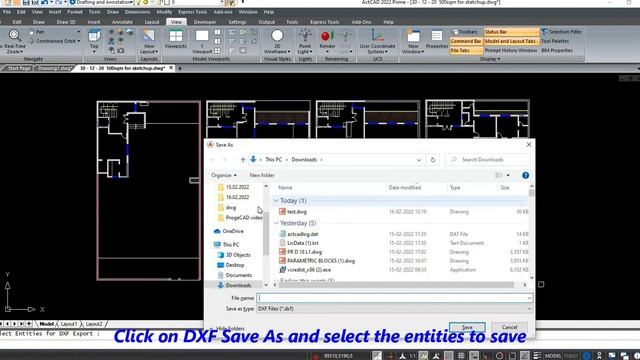640x360 pixels.
Task: Click the MODEL status bar button
Action: 553,356
